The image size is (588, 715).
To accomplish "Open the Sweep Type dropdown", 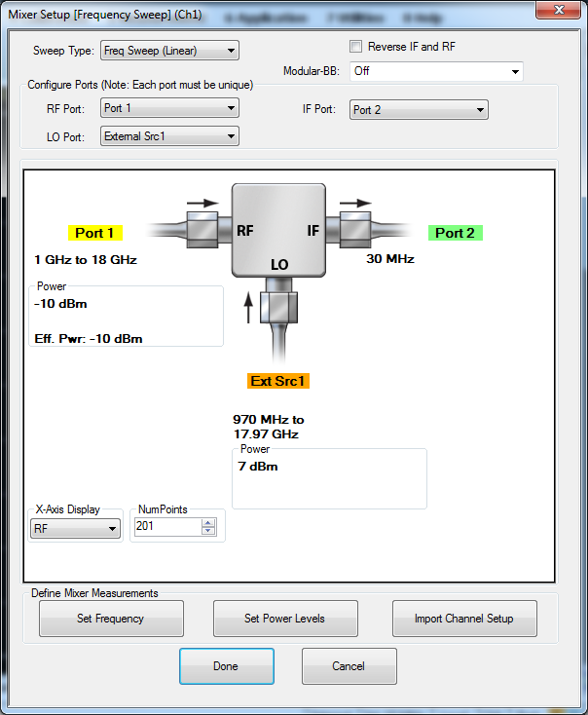I will [169, 51].
